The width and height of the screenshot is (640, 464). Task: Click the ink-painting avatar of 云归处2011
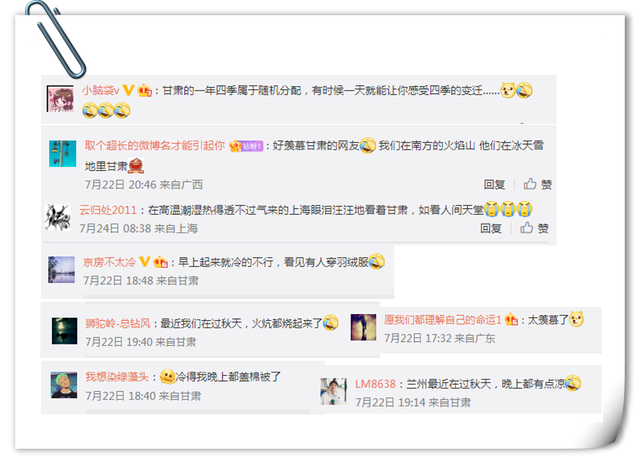tap(58, 218)
